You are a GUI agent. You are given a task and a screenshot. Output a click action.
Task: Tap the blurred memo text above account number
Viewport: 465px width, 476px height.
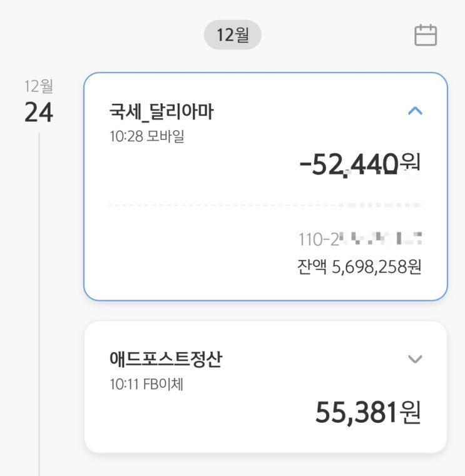tap(379, 205)
